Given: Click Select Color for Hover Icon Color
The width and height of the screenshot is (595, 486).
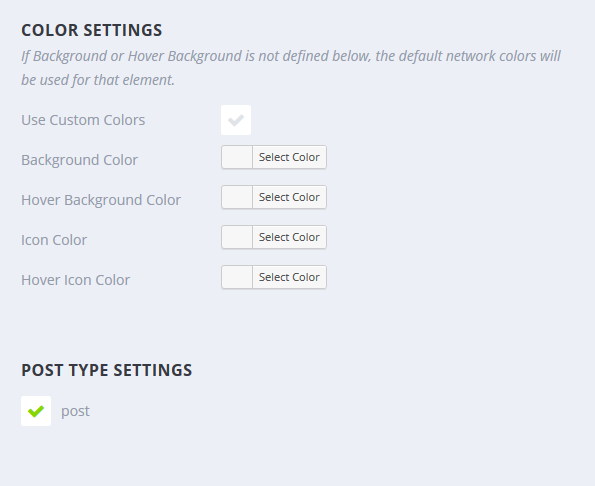Looking at the screenshot, I should coord(289,277).
